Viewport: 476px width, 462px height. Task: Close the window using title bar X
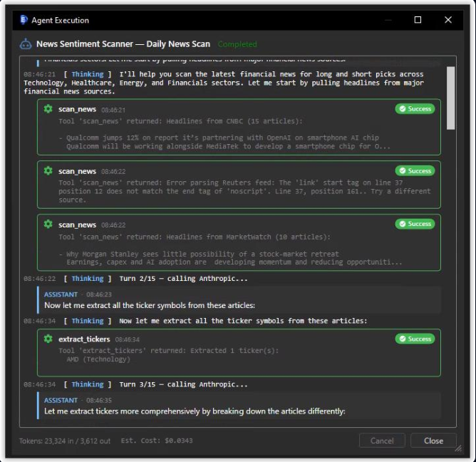tap(448, 20)
